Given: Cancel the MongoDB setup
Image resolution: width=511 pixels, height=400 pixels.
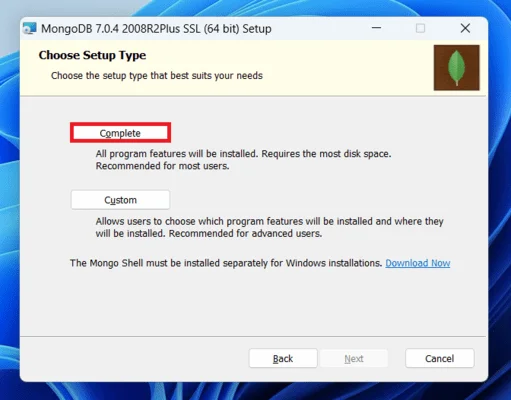Looking at the screenshot, I should (440, 358).
